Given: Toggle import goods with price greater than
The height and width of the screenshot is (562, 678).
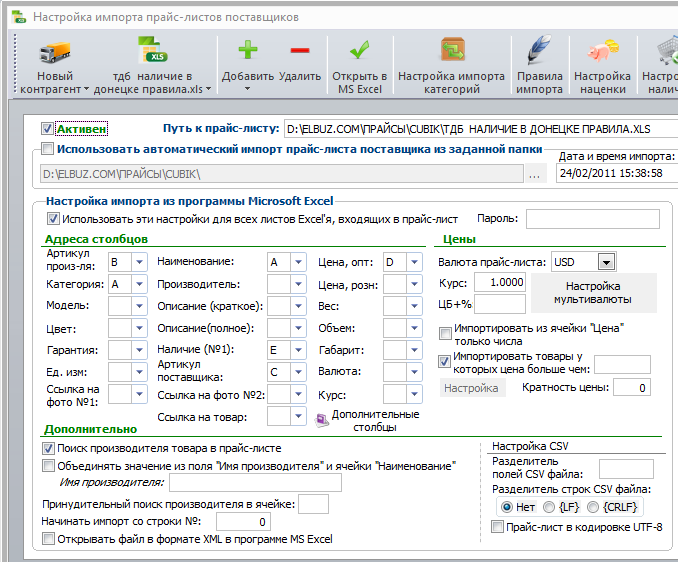Looking at the screenshot, I should pos(444,361).
